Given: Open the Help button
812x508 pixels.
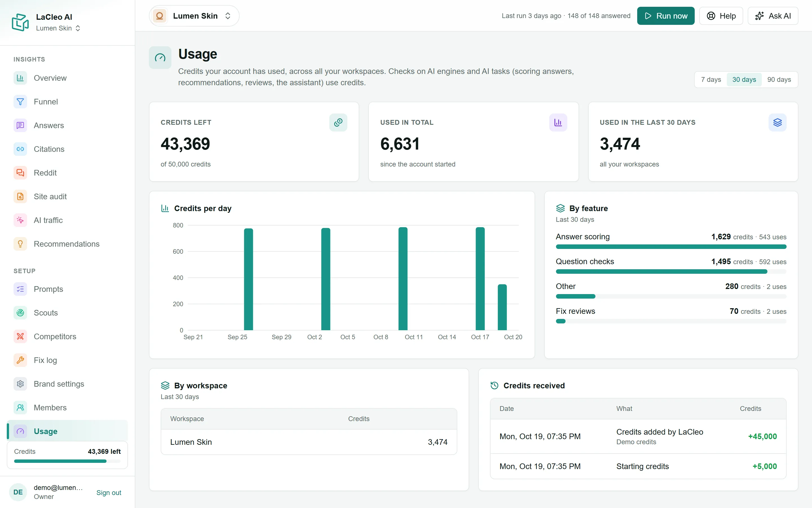Looking at the screenshot, I should click(721, 16).
